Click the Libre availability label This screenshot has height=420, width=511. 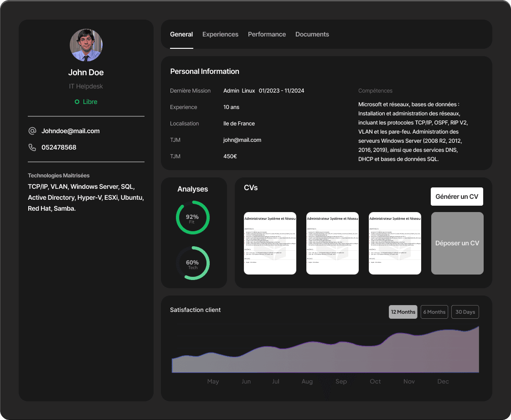(90, 102)
